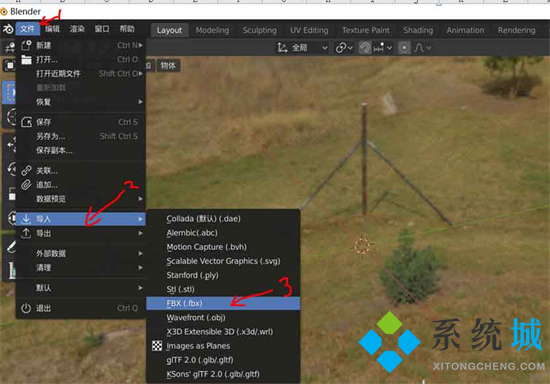Expand 恢复 (Recover) submenu
The width and height of the screenshot is (550, 384).
(81, 102)
